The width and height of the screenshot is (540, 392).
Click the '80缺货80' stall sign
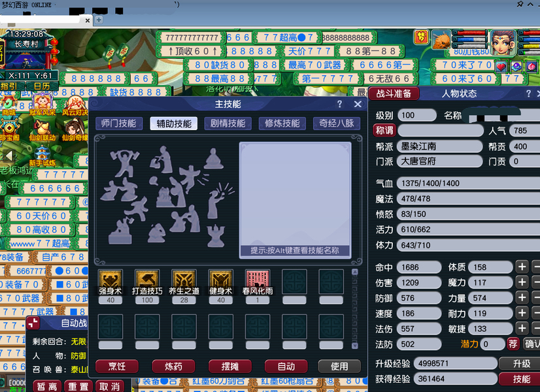tap(220, 65)
